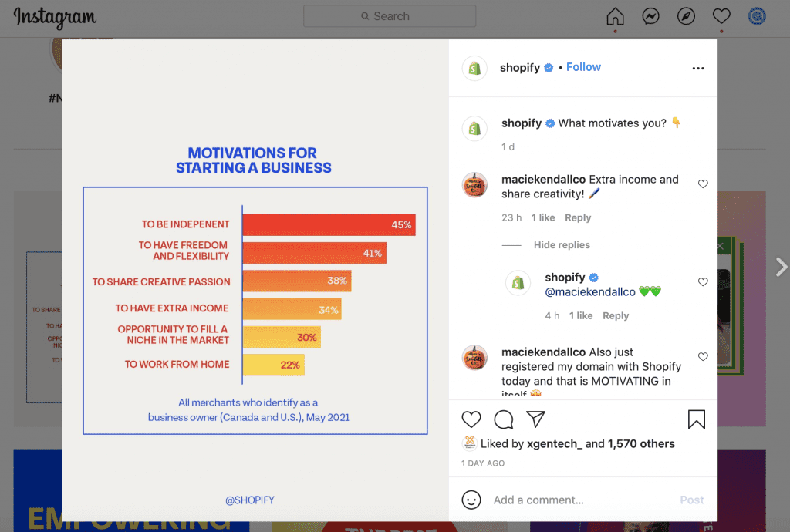Click the @SHOPIFY text on the image
The height and width of the screenshot is (532, 790).
point(250,500)
